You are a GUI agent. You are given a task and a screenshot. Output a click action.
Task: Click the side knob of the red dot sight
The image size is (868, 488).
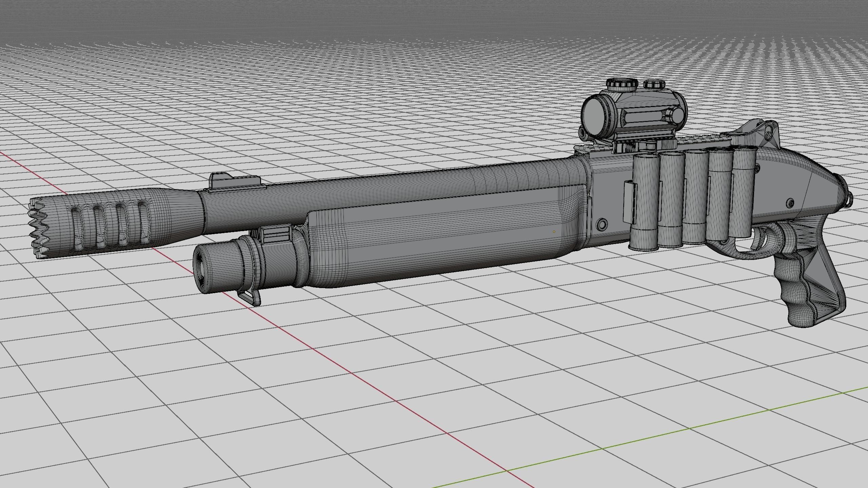point(676,115)
